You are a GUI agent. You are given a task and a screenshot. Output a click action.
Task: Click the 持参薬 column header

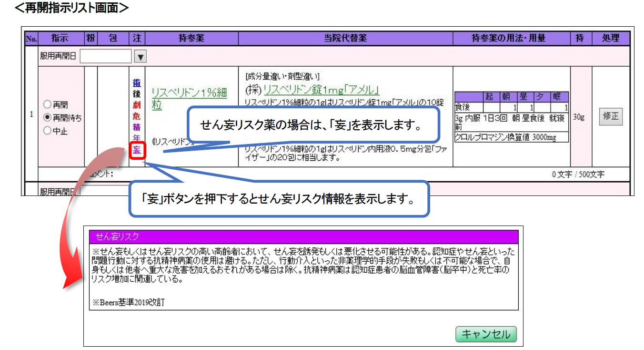point(191,39)
